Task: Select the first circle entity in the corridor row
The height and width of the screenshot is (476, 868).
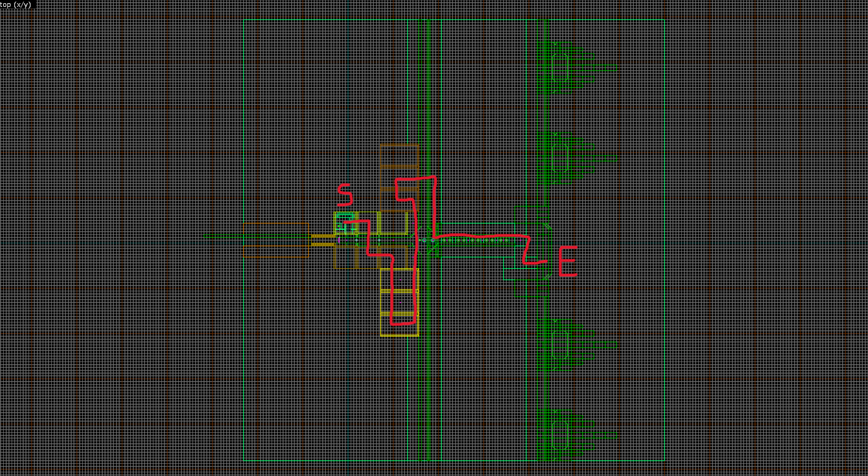Action: point(444,240)
